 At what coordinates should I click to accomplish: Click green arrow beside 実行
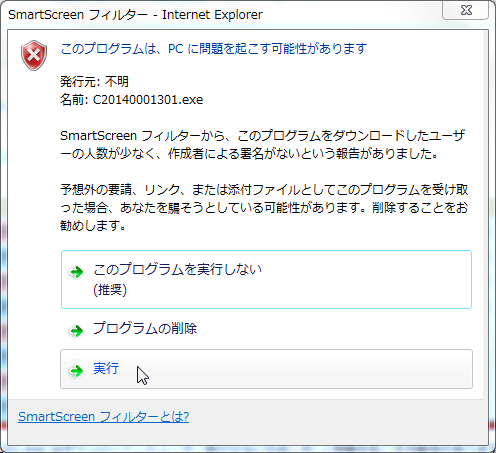(x=77, y=371)
